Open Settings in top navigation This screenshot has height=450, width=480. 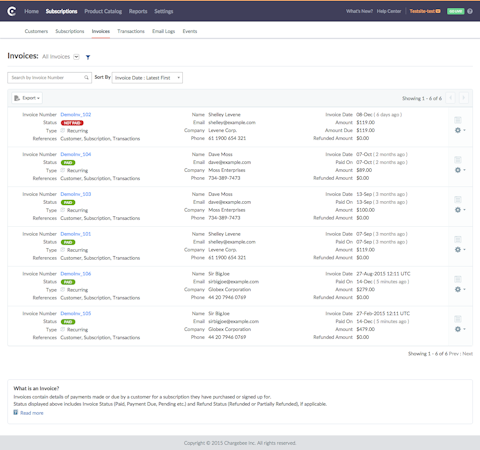(164, 11)
